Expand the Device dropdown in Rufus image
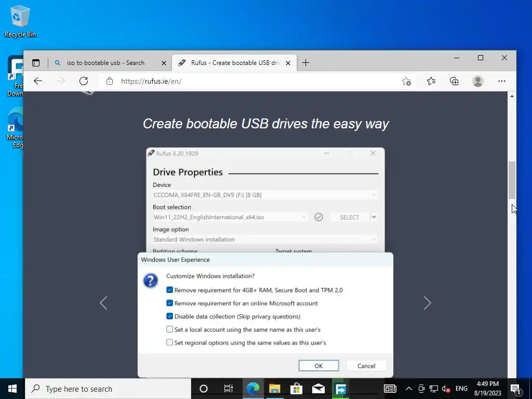The height and width of the screenshot is (399, 532). tap(374, 195)
